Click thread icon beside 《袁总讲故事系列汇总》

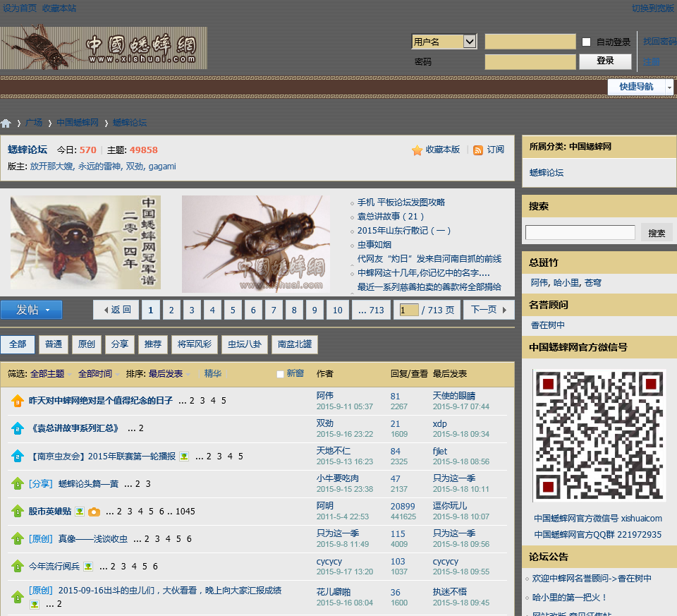pos(17,428)
